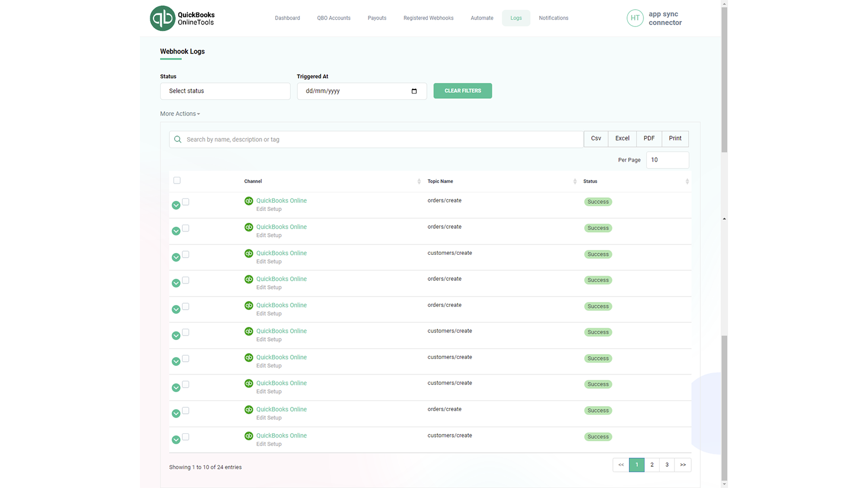Screen dimensions: 868x488
Task: Check the first log row checkbox
Action: (186, 202)
